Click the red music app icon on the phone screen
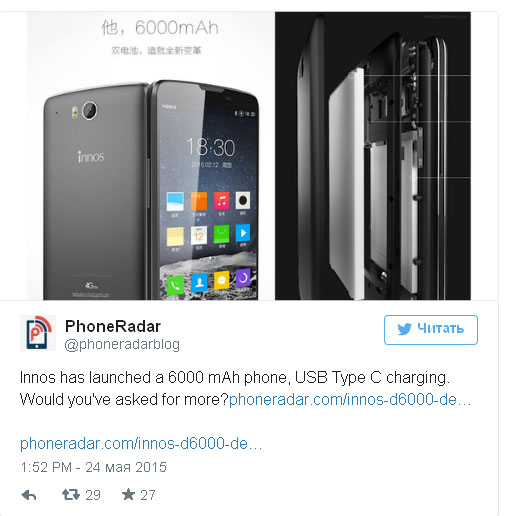The height and width of the screenshot is (516, 527). pos(221,201)
